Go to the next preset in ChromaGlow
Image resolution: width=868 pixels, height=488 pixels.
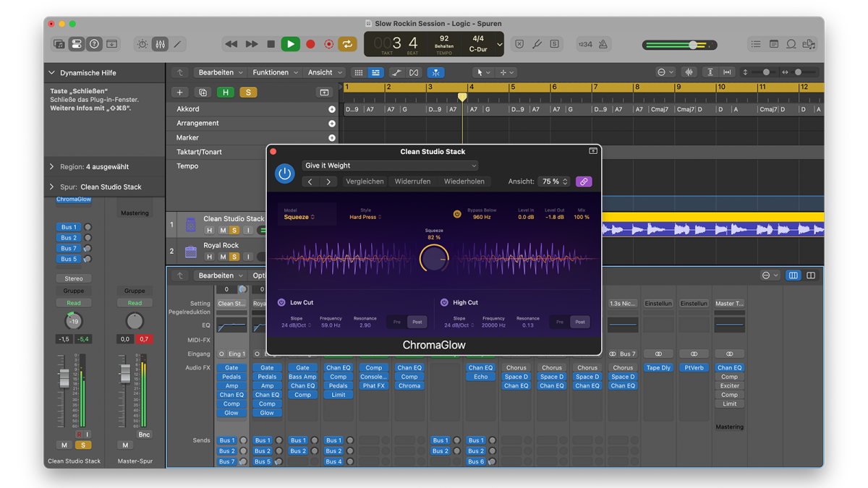click(328, 181)
